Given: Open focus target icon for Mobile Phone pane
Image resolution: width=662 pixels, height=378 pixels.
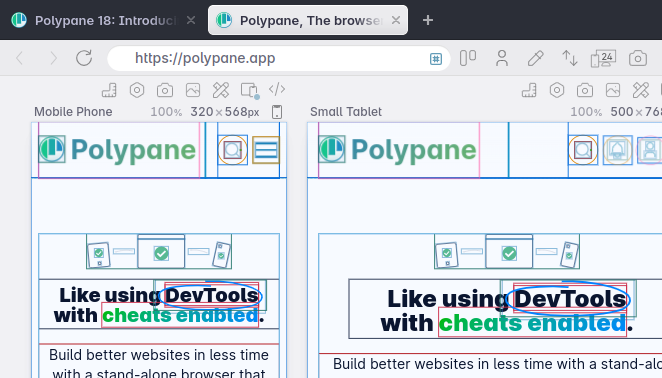Looking at the screenshot, I should point(137,90).
